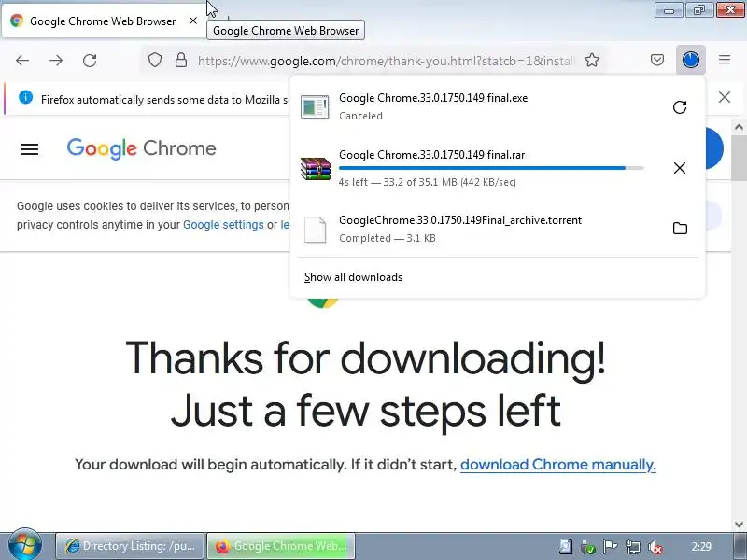Cancel the final.rar download in progress
Screen dimensions: 747x560
tap(680, 168)
